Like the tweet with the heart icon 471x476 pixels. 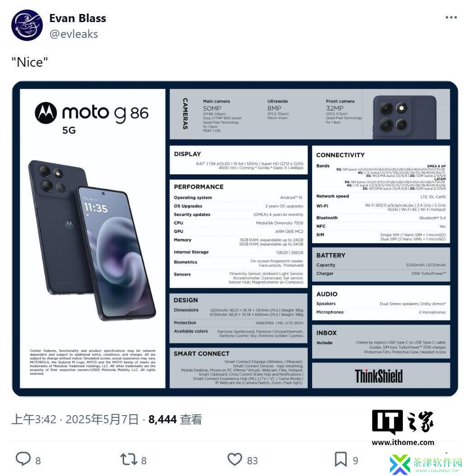[x=235, y=459]
